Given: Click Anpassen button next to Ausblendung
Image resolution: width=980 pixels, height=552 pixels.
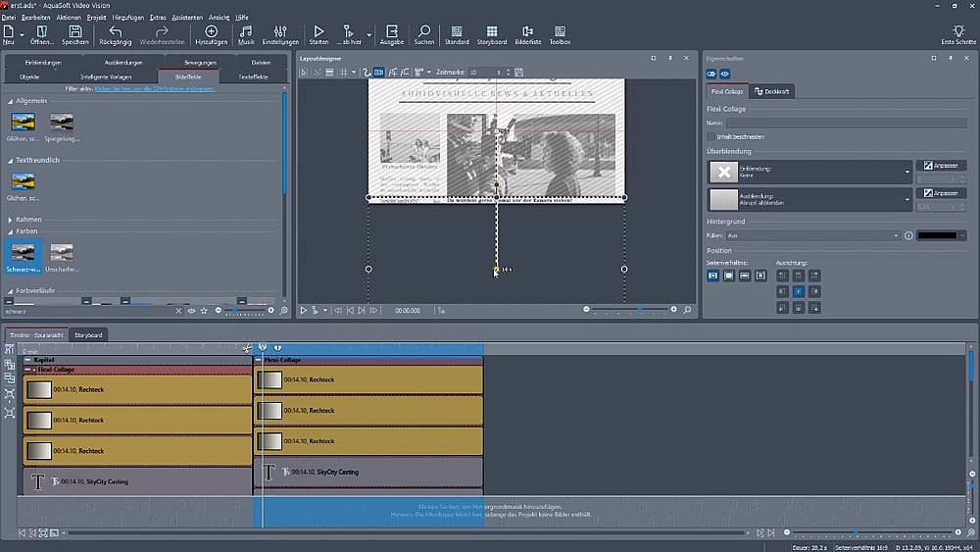Looking at the screenshot, I should tap(942, 193).
